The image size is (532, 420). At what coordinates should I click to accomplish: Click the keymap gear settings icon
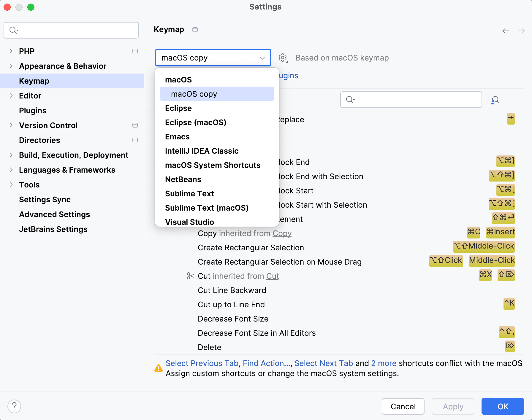point(283,58)
